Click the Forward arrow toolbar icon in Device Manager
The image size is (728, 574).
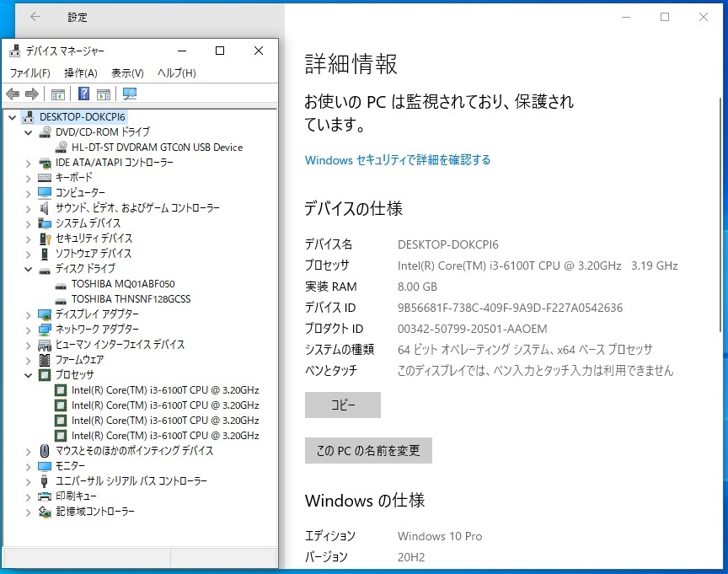[x=31, y=94]
